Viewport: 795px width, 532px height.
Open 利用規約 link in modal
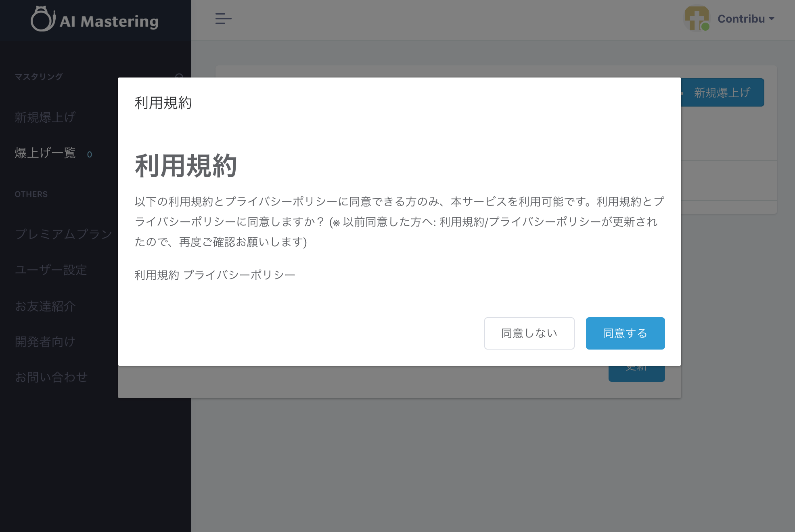(155, 274)
